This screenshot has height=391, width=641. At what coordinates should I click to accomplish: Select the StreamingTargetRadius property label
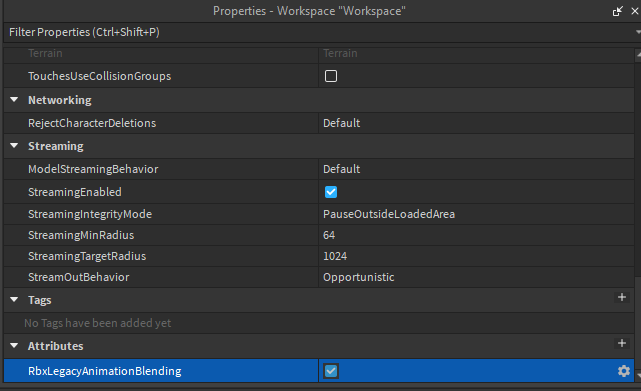87,256
